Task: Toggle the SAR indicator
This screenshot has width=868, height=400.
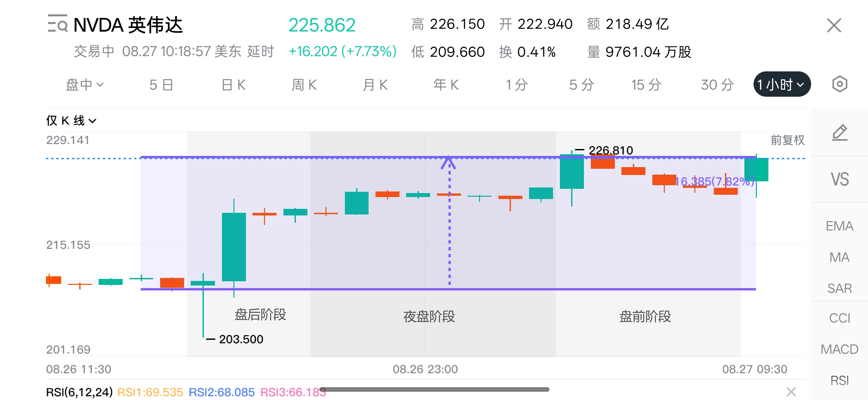Action: click(839, 288)
